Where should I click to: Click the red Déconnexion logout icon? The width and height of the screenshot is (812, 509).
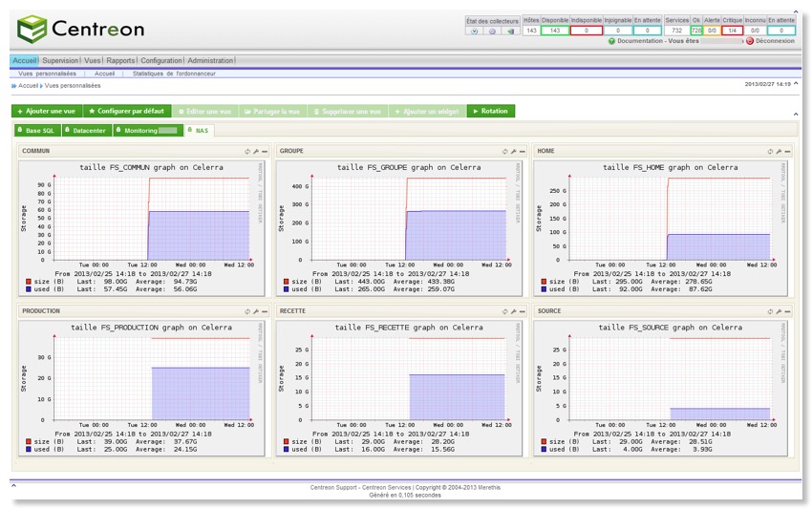pyautogui.click(x=750, y=41)
